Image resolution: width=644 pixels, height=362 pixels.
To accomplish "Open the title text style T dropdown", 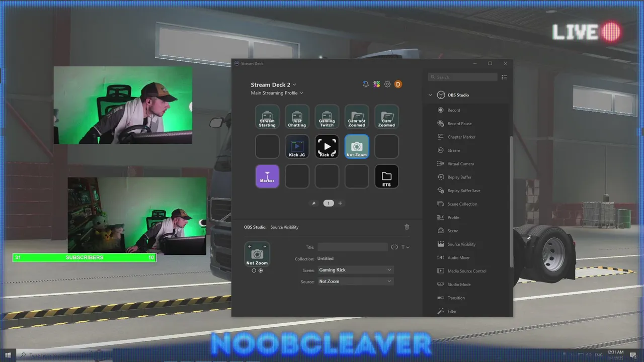I will click(x=405, y=247).
